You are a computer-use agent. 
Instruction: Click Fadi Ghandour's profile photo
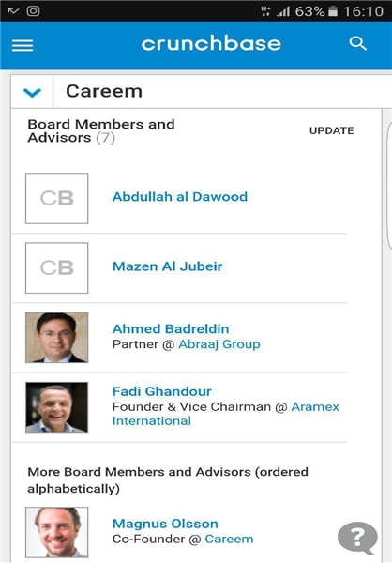click(x=56, y=407)
